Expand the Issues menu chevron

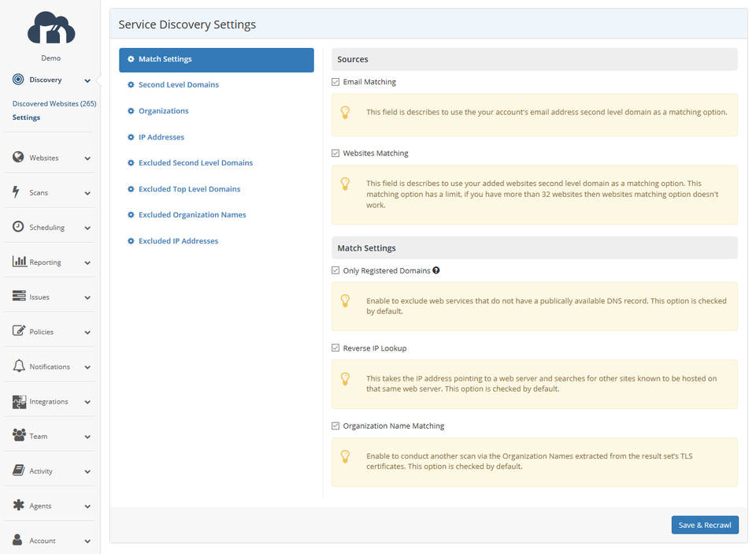click(87, 298)
